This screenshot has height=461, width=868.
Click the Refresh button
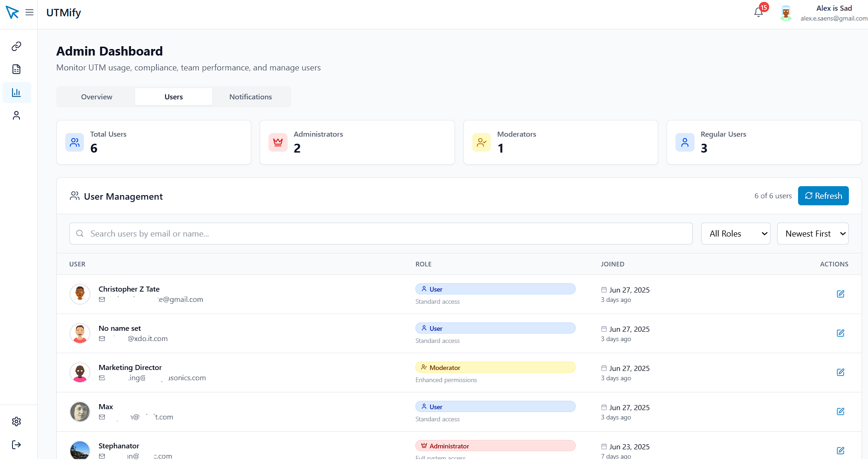click(823, 196)
